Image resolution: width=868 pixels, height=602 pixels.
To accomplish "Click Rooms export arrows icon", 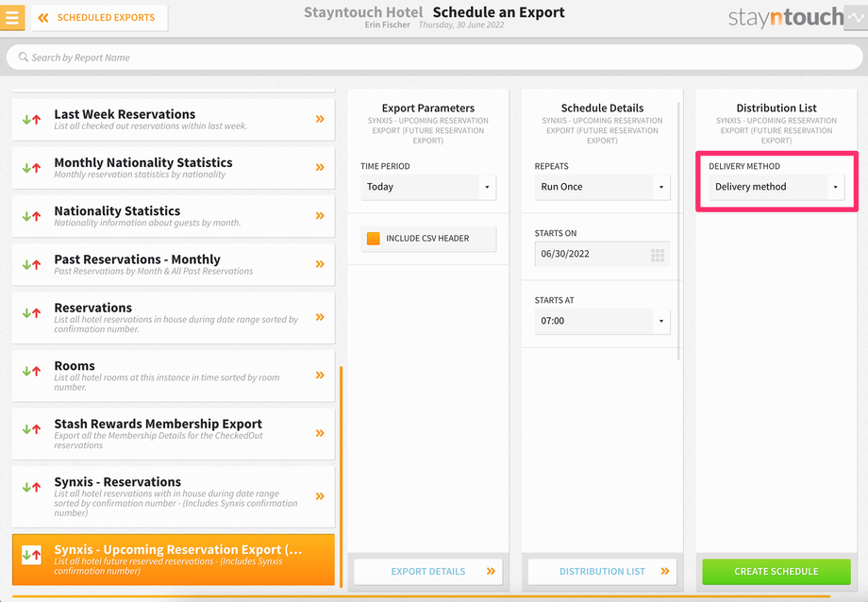I will coord(31,371).
